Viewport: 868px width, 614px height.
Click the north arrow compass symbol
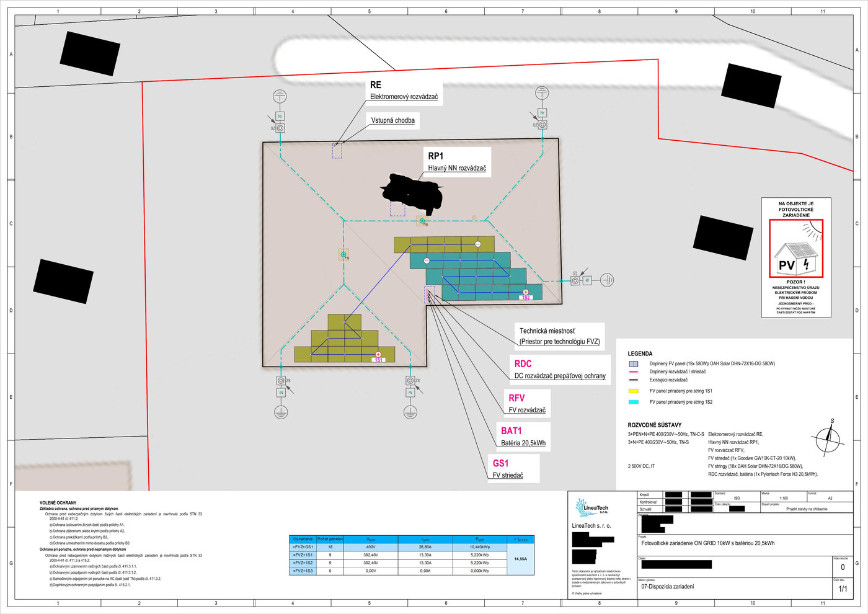coord(828,438)
